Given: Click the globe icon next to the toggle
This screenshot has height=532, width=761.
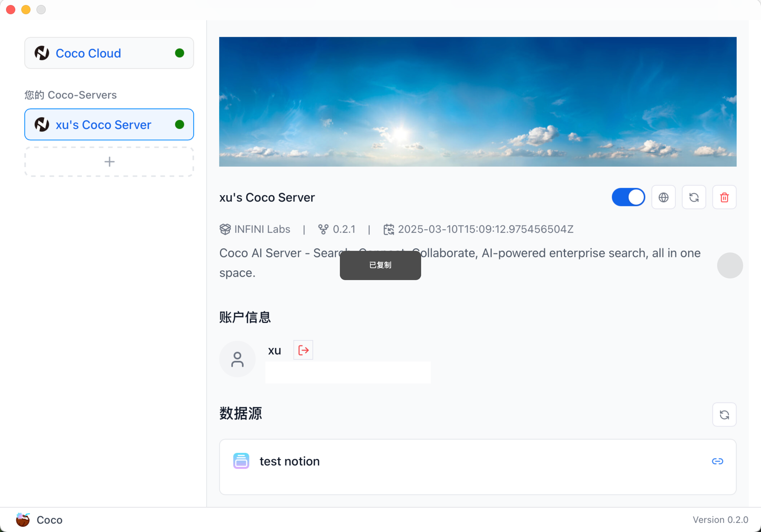Looking at the screenshot, I should [x=663, y=198].
